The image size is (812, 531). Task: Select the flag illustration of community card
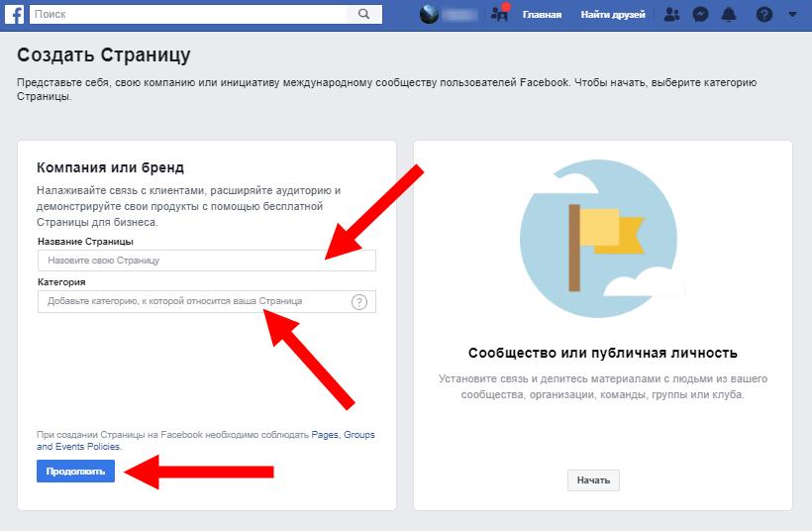tap(601, 239)
